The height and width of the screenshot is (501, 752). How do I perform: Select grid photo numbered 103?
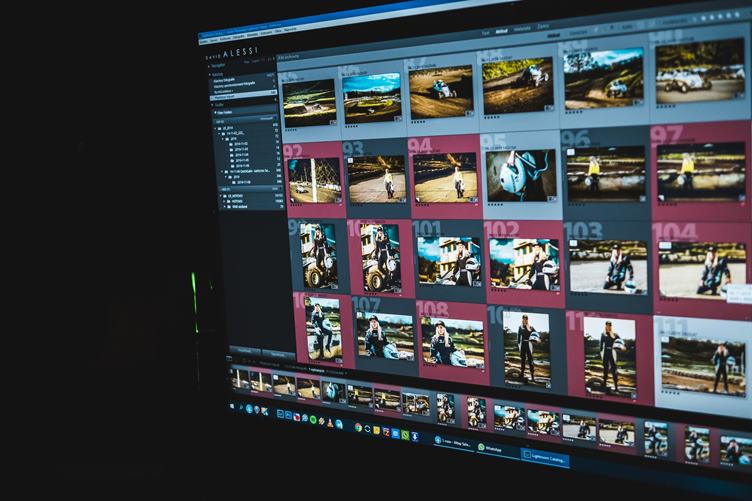tap(608, 267)
